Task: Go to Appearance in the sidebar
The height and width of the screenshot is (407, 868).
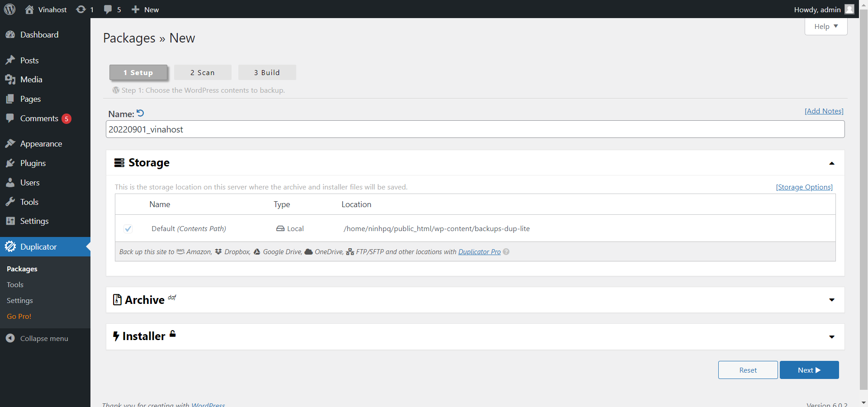Action: (41, 144)
